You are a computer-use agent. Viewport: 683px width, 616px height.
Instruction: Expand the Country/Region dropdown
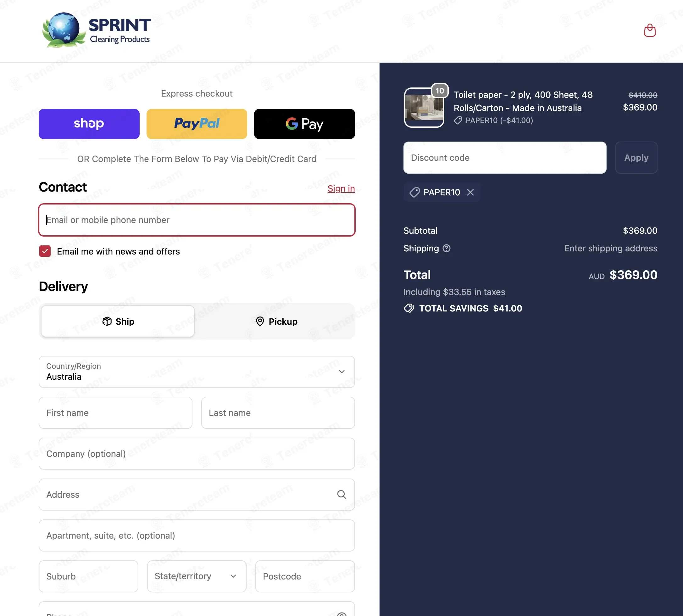tap(197, 372)
